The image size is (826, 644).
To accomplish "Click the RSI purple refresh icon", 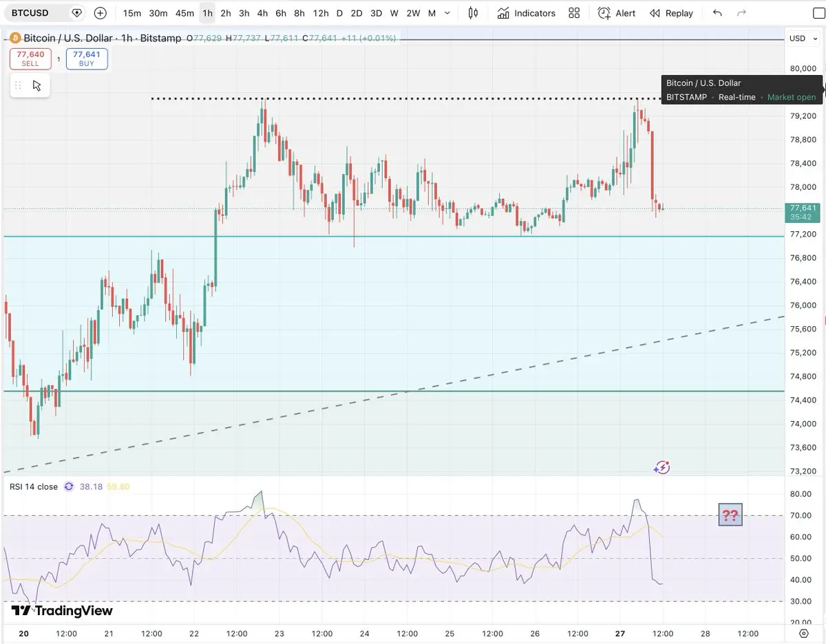I will [69, 486].
